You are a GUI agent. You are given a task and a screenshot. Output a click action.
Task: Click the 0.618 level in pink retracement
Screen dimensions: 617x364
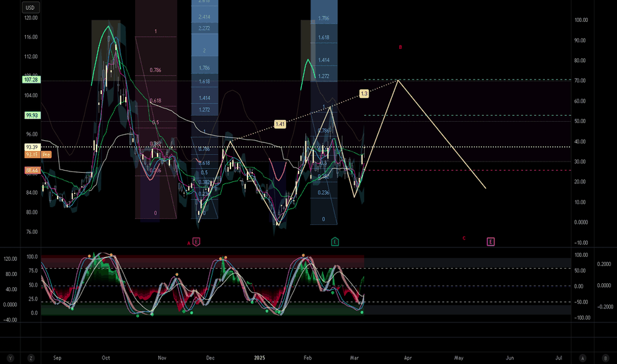(156, 101)
